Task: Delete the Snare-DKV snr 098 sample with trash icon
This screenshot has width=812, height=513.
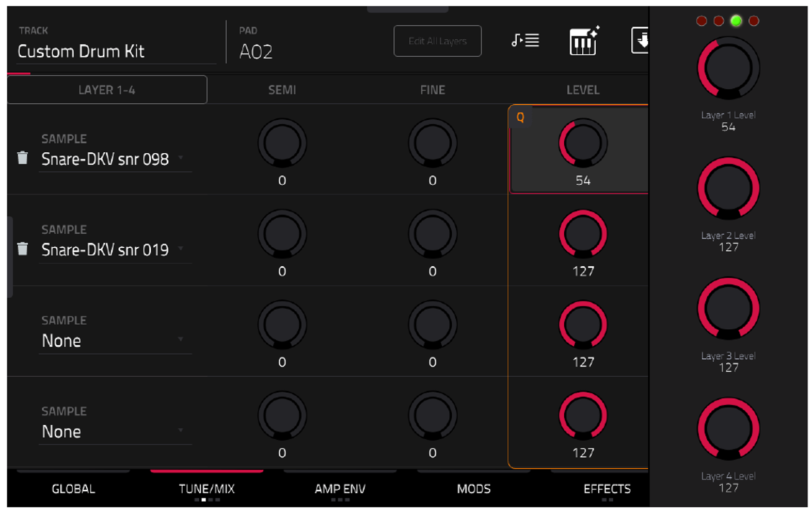Action: [x=22, y=157]
